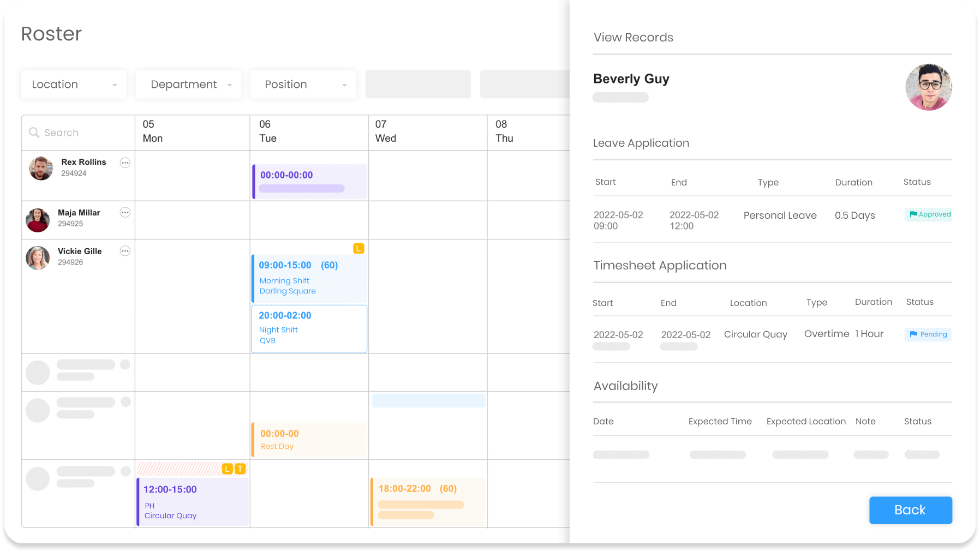This screenshot has height=552, width=980.
Task: Expand the Department filter dropdown
Action: pos(188,85)
